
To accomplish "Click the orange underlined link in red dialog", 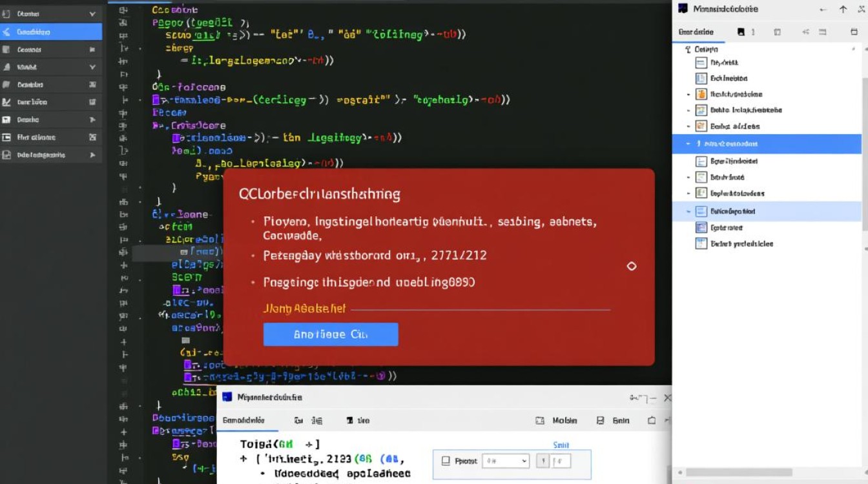I will tap(304, 308).
